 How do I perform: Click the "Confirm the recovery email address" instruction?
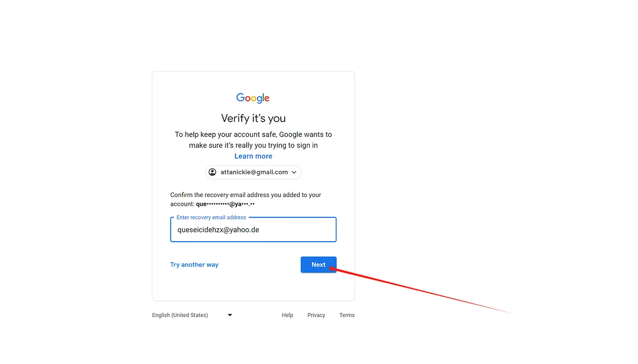click(x=245, y=195)
